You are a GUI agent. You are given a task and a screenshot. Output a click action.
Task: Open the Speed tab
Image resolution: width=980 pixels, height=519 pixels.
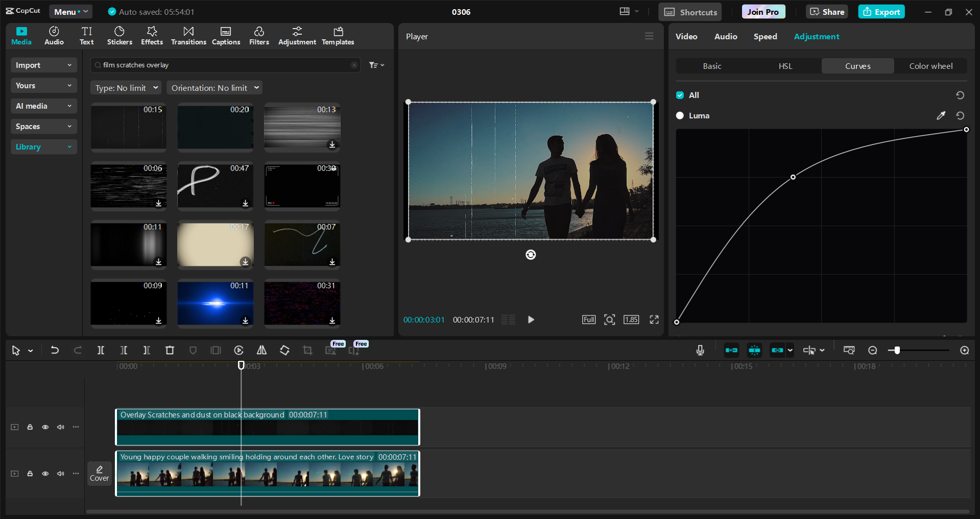765,37
